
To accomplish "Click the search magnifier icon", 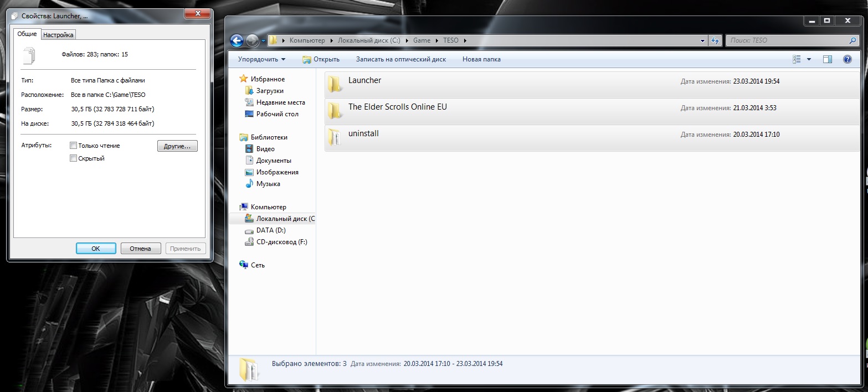I will (x=852, y=40).
